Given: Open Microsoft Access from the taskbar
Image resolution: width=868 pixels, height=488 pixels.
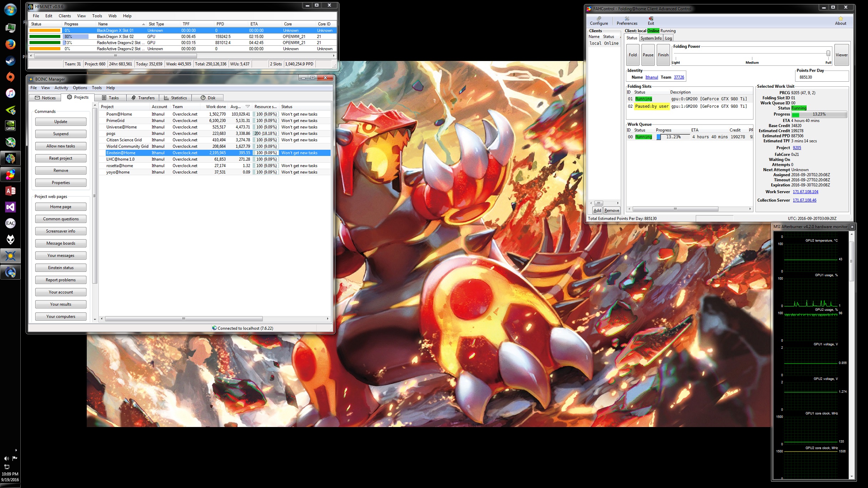Looking at the screenshot, I should [10, 191].
